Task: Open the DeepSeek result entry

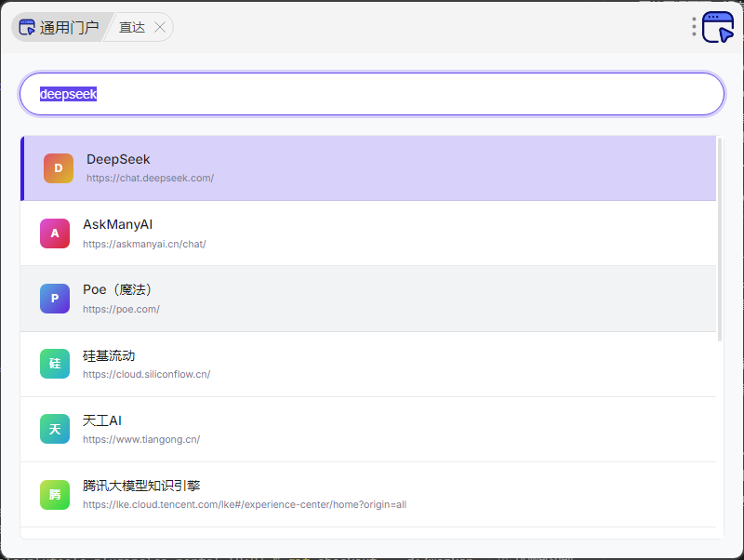Action: [118, 159]
